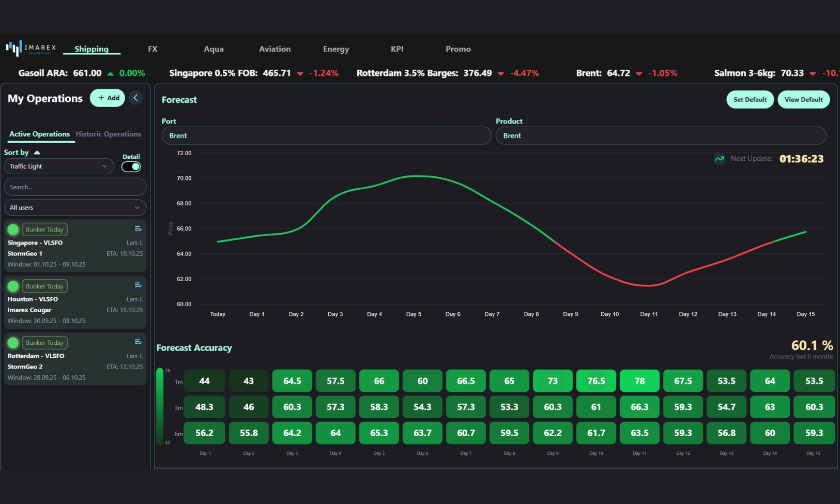This screenshot has height=504, width=840.
Task: Toggle the Detail switch off
Action: [x=131, y=166]
